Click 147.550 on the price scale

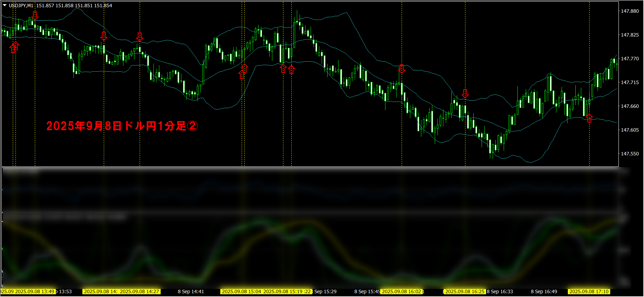coord(630,154)
